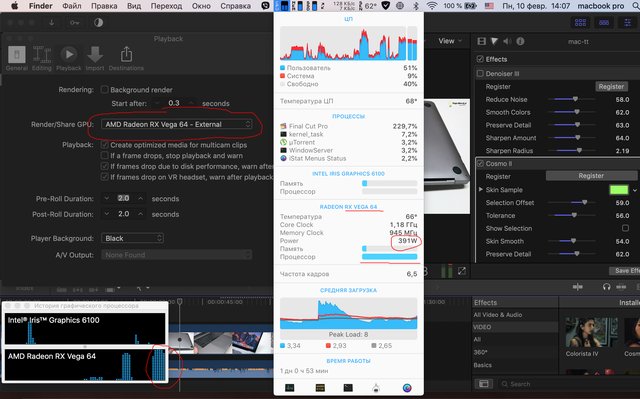Click the import media down-arrow toolbar button

(51, 22)
